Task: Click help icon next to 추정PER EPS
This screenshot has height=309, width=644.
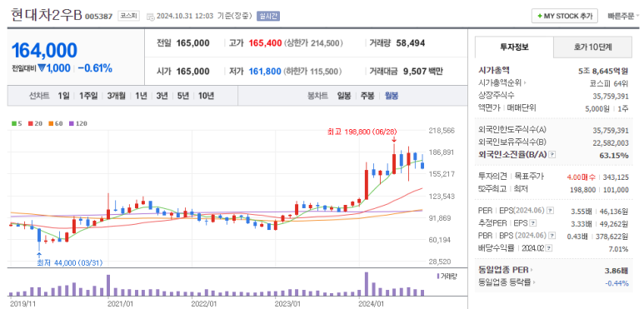Action: pyautogui.click(x=533, y=223)
